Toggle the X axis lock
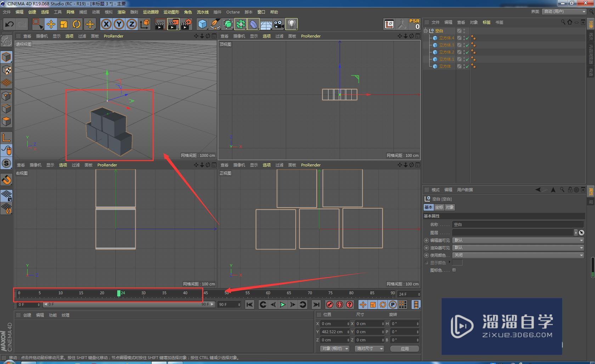Screen dimensions: 595x364 106,24
